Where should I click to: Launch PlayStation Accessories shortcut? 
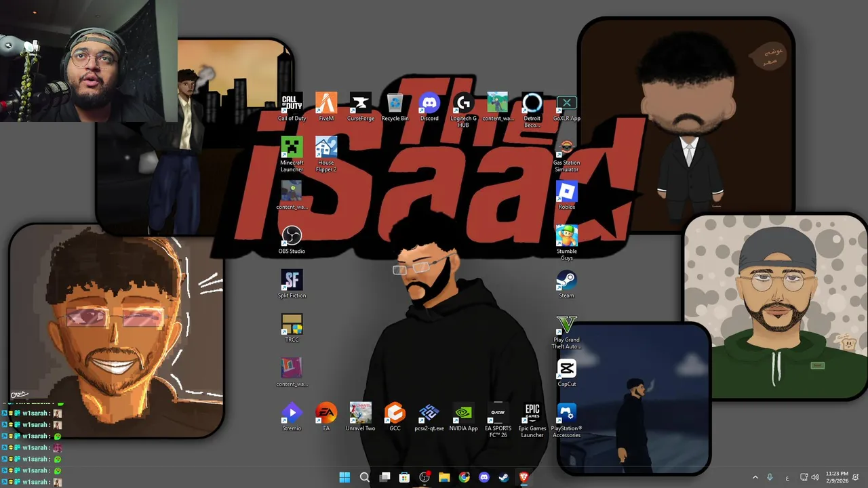[x=566, y=420]
